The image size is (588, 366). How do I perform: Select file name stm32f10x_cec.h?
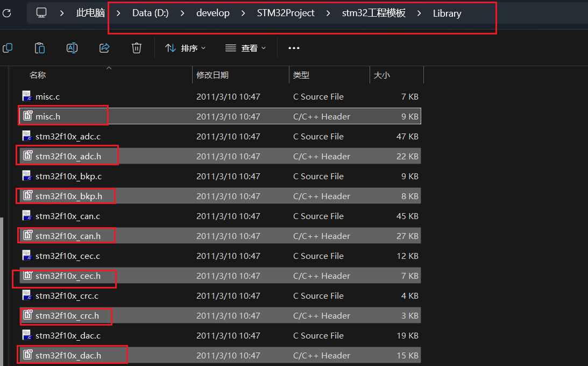[68, 276]
